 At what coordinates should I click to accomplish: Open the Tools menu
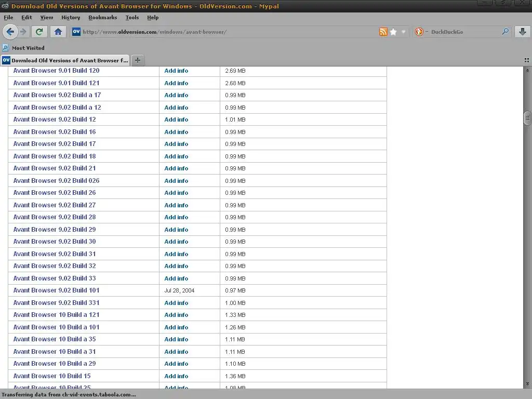[x=132, y=17]
